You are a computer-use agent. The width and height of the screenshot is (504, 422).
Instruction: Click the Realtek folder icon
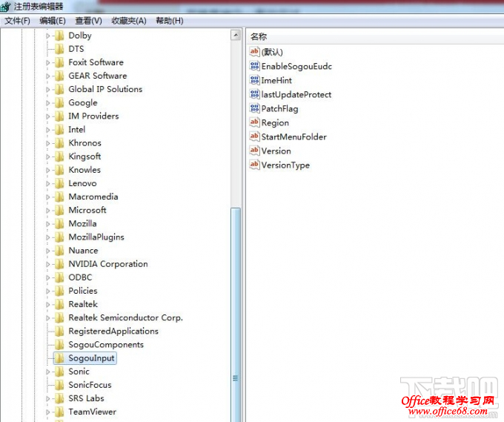point(59,304)
